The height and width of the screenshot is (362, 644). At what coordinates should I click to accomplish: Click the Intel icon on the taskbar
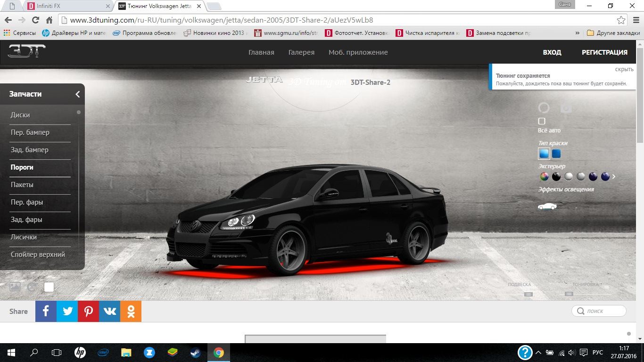[x=103, y=353]
